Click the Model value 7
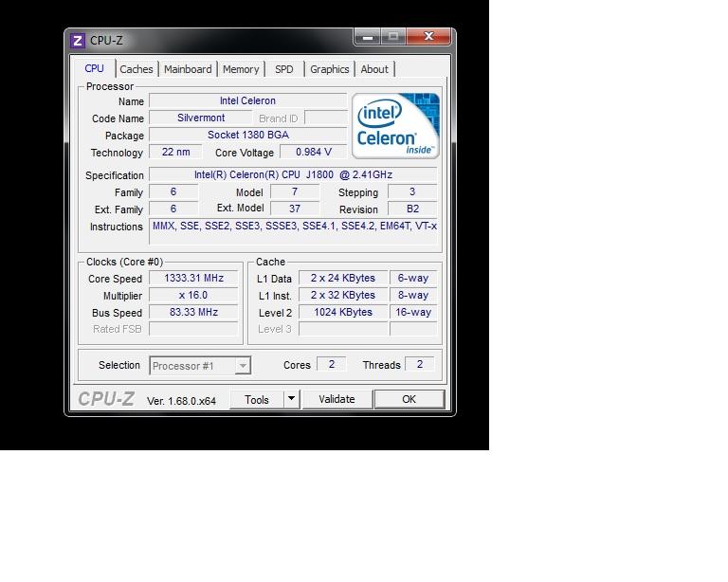 pos(295,191)
